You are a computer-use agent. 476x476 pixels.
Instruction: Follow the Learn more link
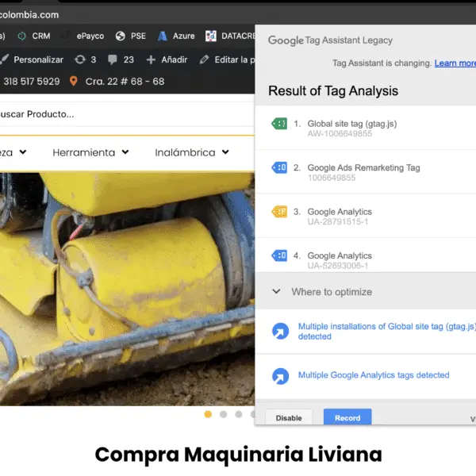pyautogui.click(x=455, y=63)
